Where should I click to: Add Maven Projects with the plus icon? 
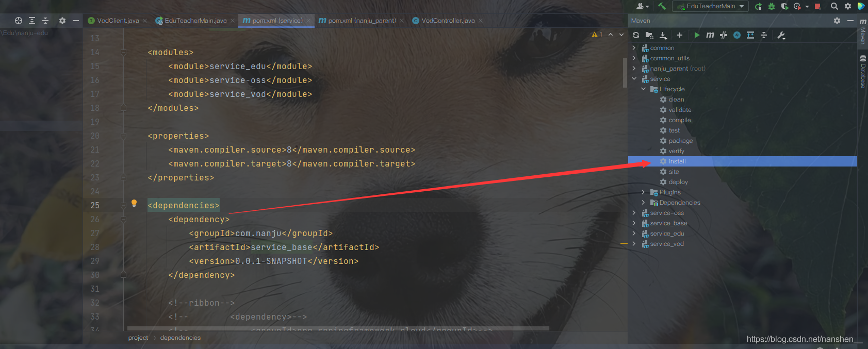[x=680, y=35]
